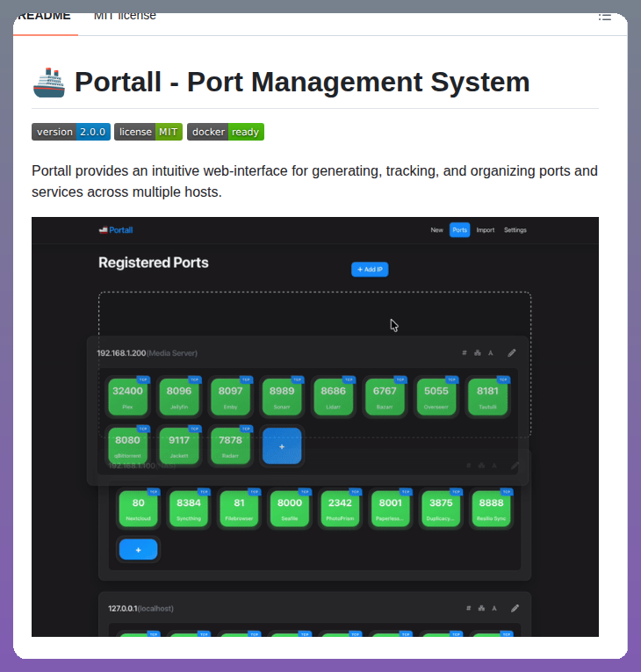This screenshot has width=641, height=672.
Task: Click the Portall - Port Management System heading
Action: coord(302,82)
